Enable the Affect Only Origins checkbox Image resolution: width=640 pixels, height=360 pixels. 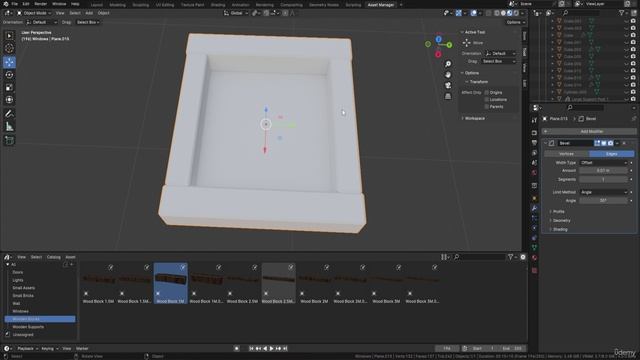coord(487,93)
